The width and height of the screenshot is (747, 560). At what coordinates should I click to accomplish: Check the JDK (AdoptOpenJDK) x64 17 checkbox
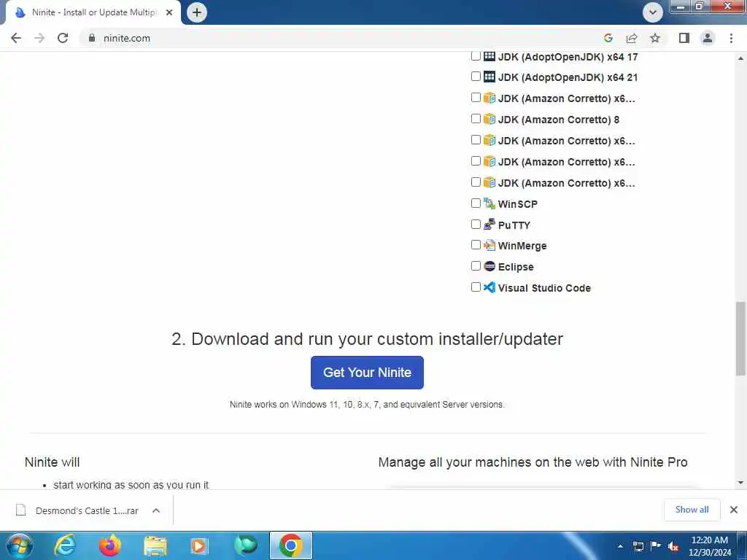(476, 55)
